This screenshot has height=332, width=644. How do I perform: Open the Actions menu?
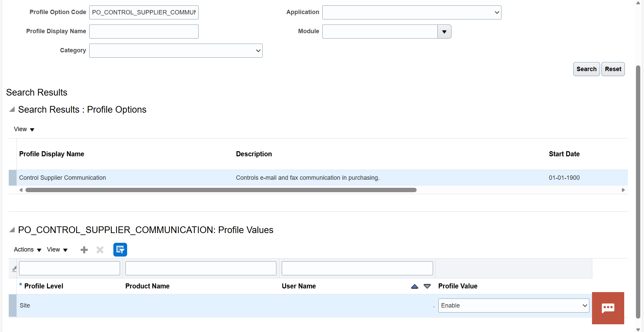pyautogui.click(x=28, y=250)
